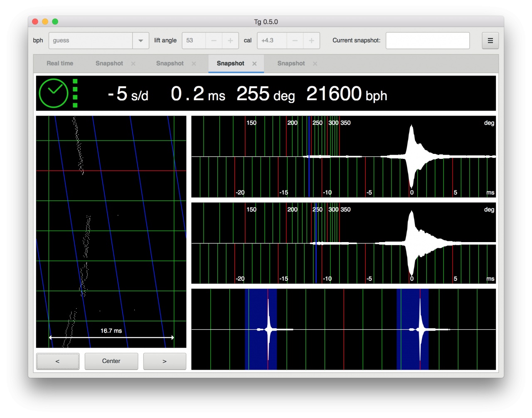The height and width of the screenshot is (418, 532).
Task: Decrease the cal value with minus
Action: coord(295,41)
